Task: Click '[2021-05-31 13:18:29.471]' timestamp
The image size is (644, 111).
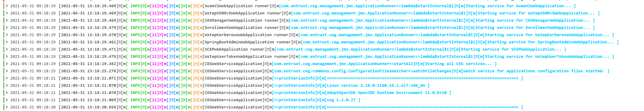Action: 89,49
